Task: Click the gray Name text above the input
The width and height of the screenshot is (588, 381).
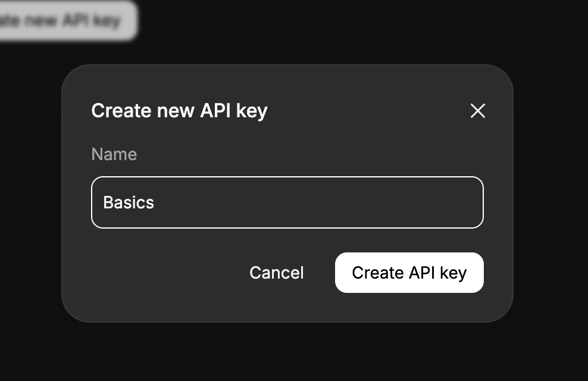Action: pyautogui.click(x=114, y=154)
